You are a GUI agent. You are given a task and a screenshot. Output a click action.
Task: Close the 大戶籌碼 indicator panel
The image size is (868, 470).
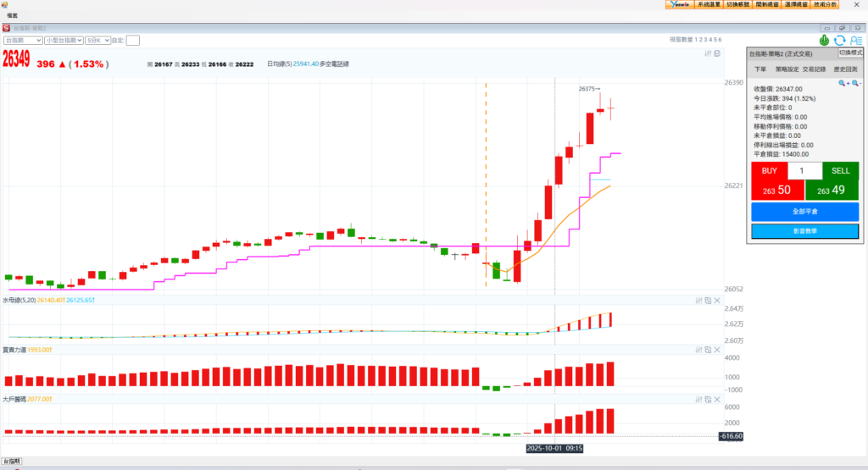point(717,398)
